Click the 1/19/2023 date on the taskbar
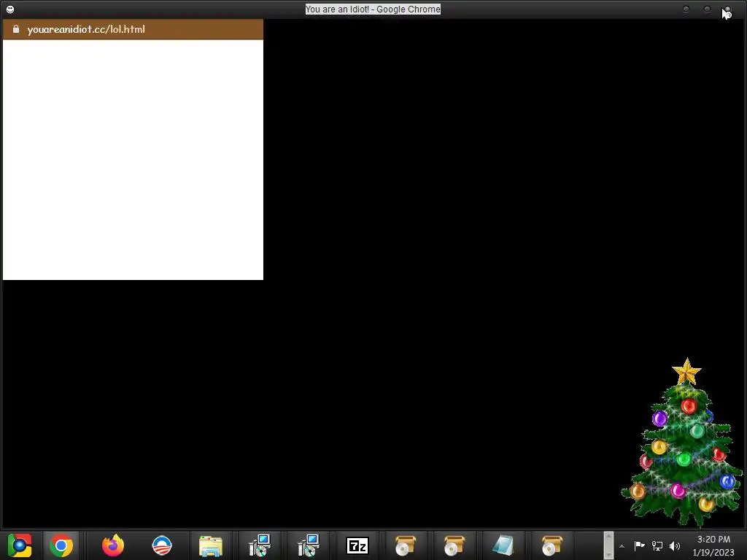This screenshot has height=560, width=747. tap(713, 553)
